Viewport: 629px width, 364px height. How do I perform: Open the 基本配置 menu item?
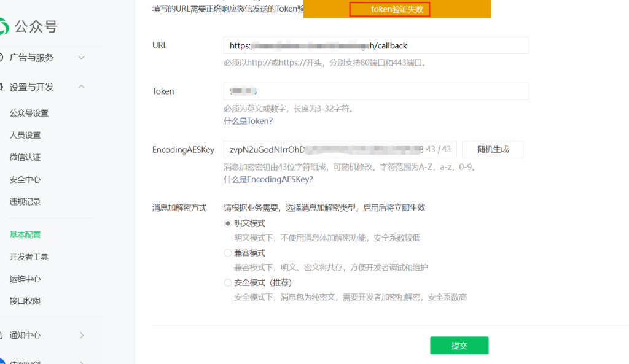point(25,234)
